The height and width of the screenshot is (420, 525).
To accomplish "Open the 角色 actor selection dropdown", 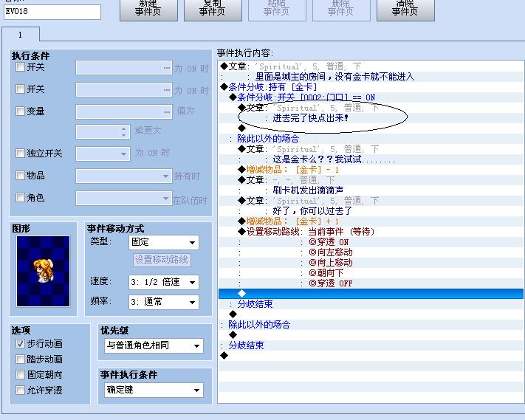I will click(124, 198).
